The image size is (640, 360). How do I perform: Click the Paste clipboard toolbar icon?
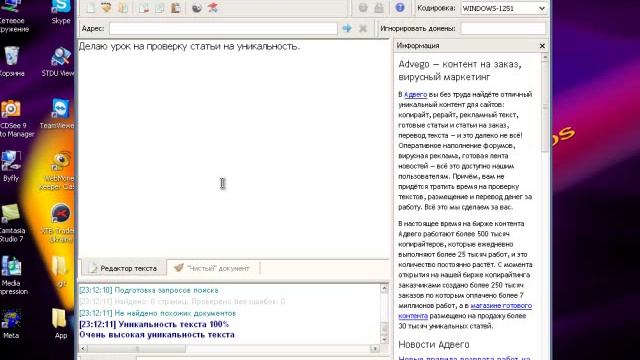click(x=176, y=8)
